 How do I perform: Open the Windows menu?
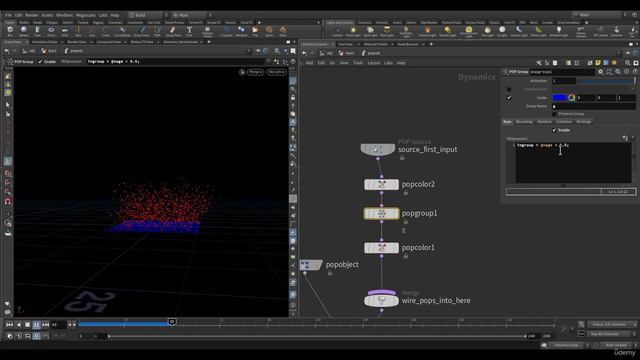pyautogui.click(x=64, y=15)
